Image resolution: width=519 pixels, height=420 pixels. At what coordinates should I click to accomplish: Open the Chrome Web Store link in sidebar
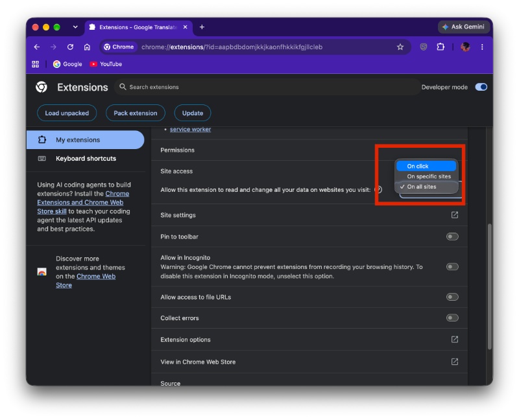coord(86,281)
